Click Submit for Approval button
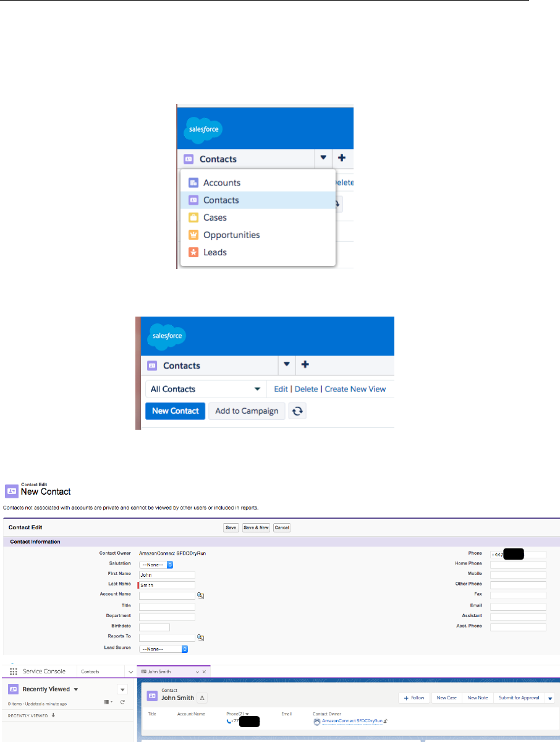This screenshot has width=560, height=742. pos(519,697)
